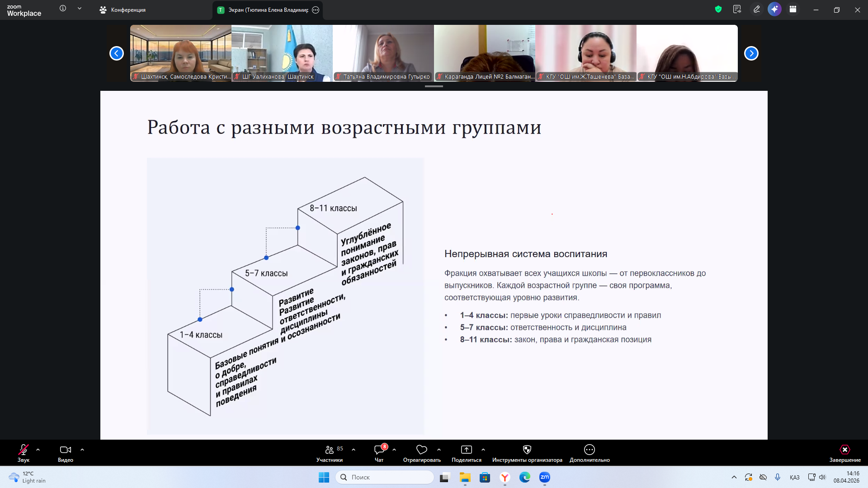The width and height of the screenshot is (868, 488).
Task: Expand video options arrow next to Видео
Action: (82, 450)
